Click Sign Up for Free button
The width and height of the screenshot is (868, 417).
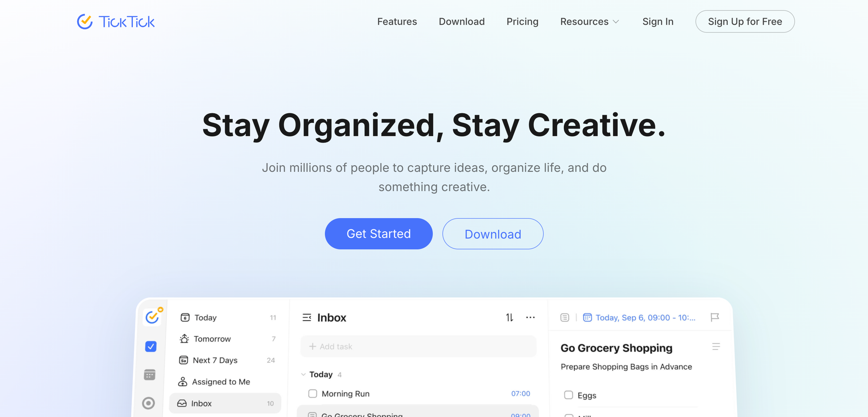click(745, 21)
